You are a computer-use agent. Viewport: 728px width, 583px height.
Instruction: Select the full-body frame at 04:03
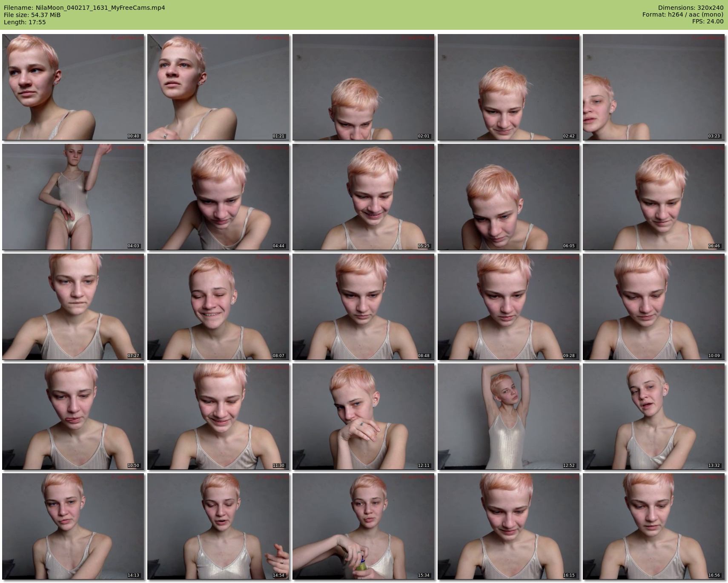click(73, 197)
